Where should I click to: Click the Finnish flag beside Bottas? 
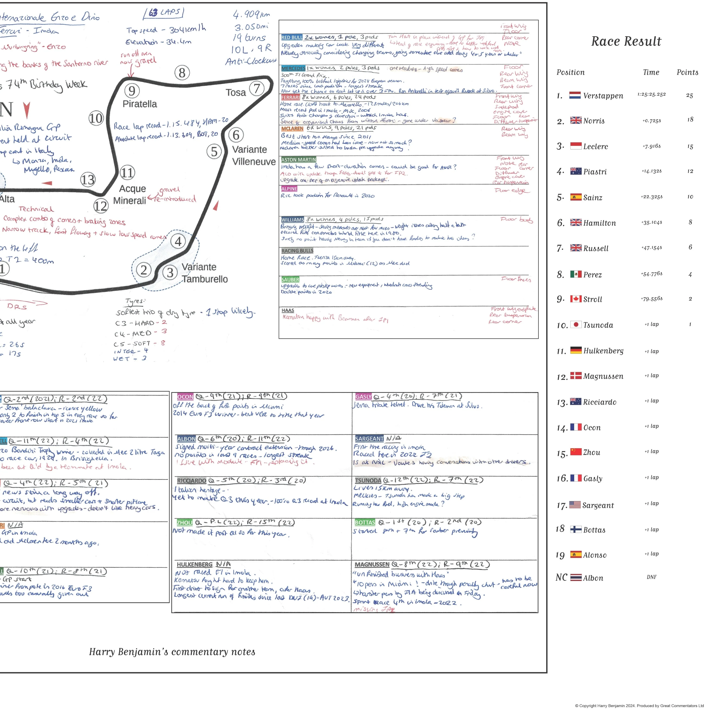576,529
